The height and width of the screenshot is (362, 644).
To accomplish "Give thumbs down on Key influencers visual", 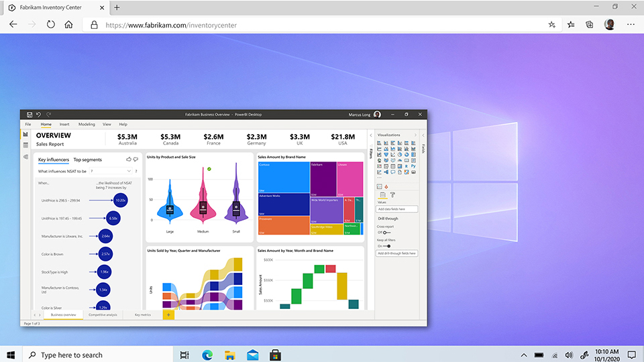I will 136,160.
